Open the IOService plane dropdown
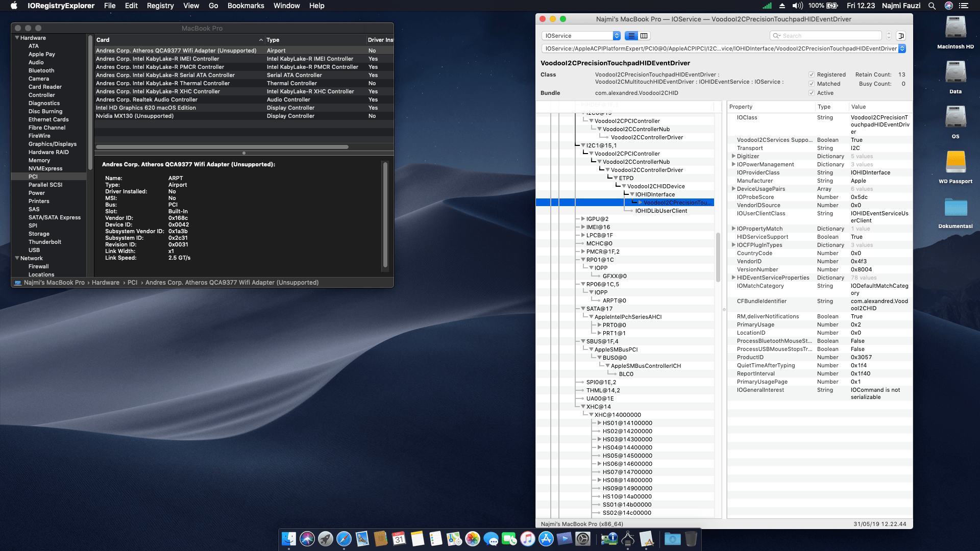This screenshot has width=980, height=551. [x=581, y=36]
